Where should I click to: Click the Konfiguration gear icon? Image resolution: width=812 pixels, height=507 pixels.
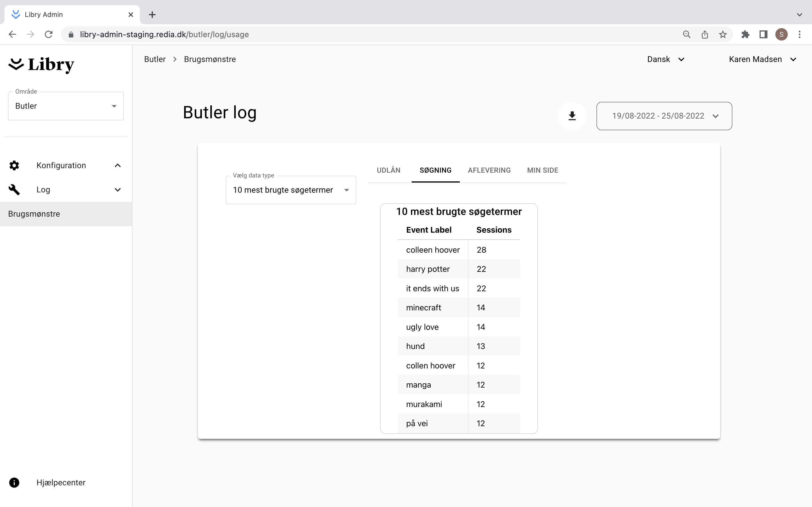pyautogui.click(x=14, y=165)
